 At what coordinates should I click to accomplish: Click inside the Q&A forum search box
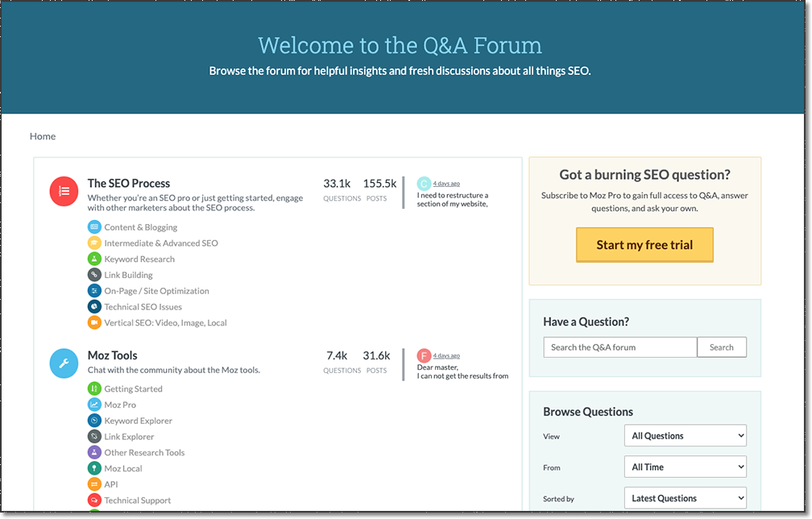(619, 347)
